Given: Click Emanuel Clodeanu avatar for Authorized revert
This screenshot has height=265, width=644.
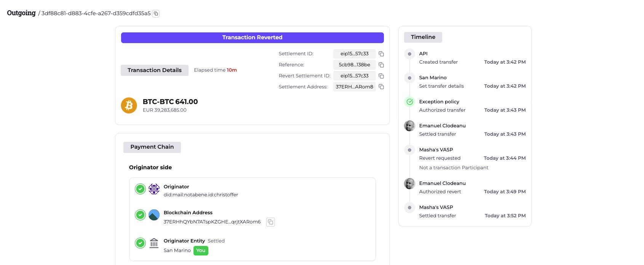Looking at the screenshot, I should point(410,183).
